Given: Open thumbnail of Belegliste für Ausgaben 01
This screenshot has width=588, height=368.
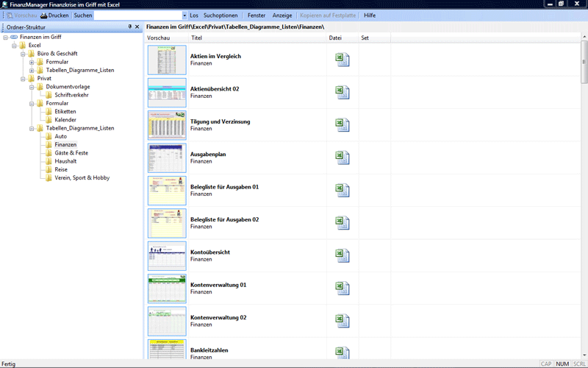Looking at the screenshot, I should click(167, 191).
